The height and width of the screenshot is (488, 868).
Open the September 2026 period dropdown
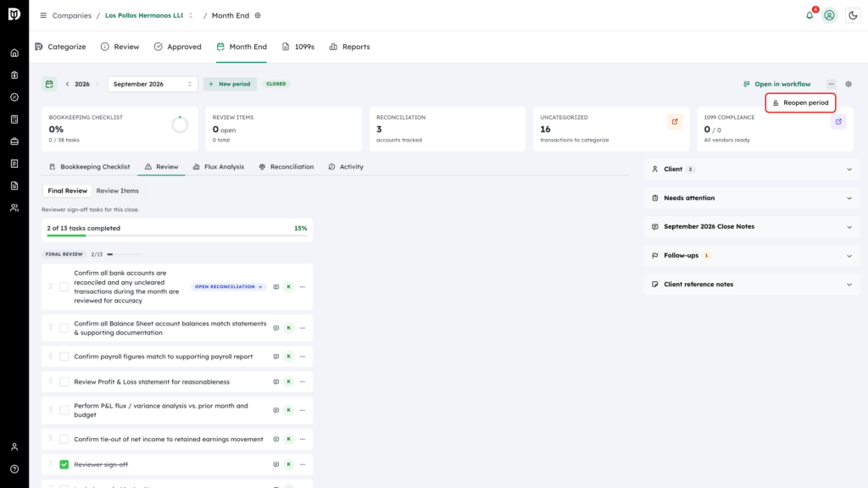[x=153, y=84]
